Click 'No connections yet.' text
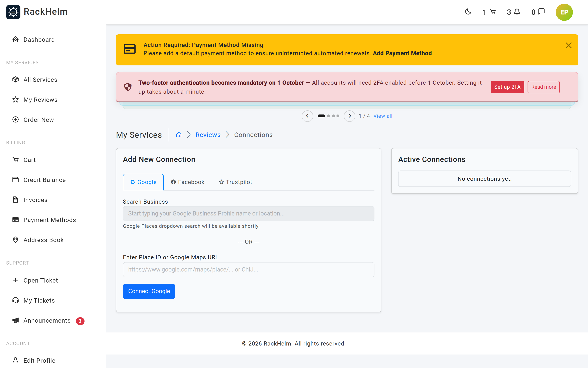588x368 pixels. (484, 179)
